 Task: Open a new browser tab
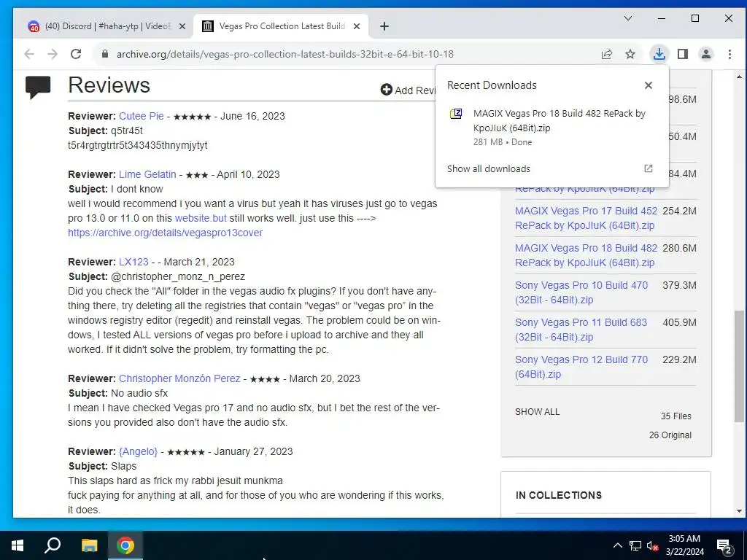[x=384, y=26]
